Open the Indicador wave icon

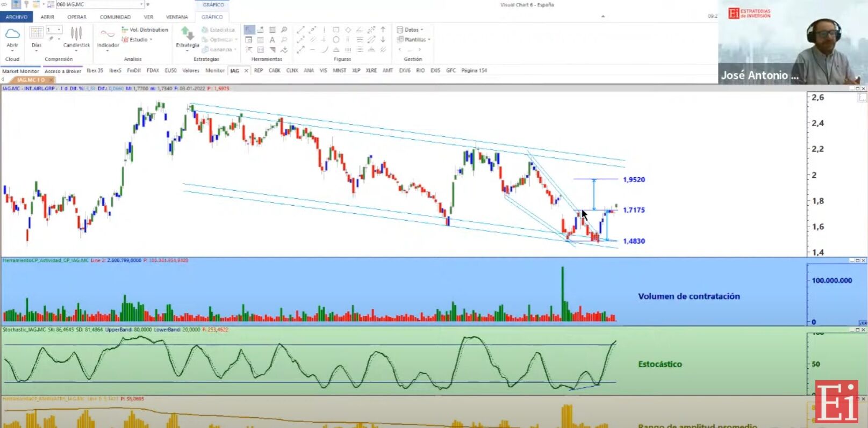pos(107,33)
